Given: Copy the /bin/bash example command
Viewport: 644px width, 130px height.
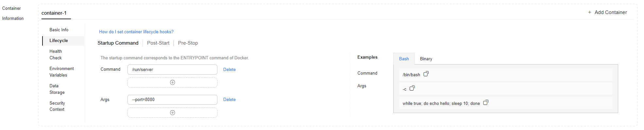Looking at the screenshot, I should [x=426, y=74].
